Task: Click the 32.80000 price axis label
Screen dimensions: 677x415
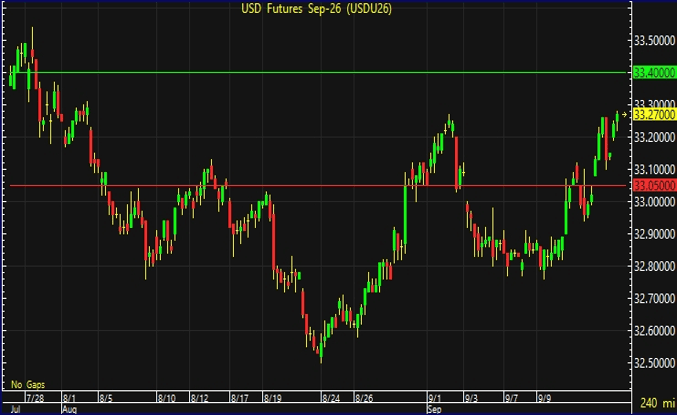Action: [654, 266]
